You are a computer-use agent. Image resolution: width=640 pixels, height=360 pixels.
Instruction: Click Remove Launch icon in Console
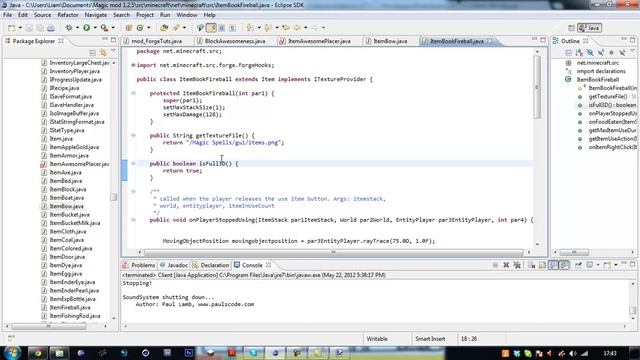click(x=506, y=265)
